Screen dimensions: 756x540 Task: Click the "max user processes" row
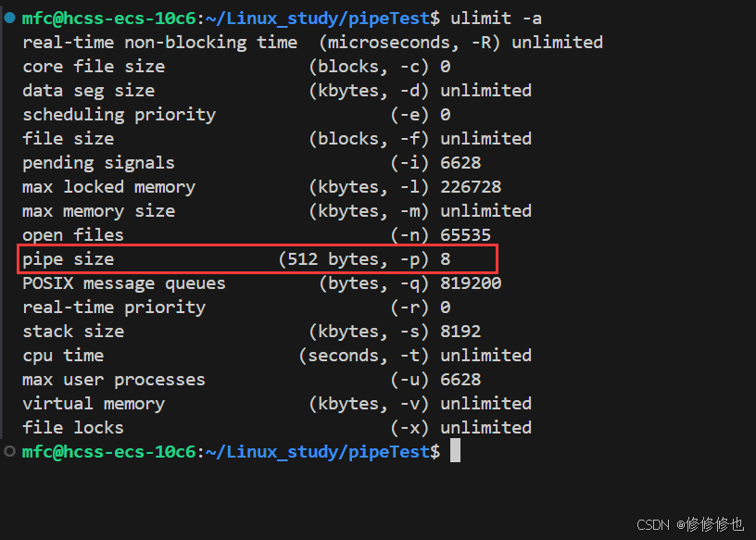[x=251, y=380]
